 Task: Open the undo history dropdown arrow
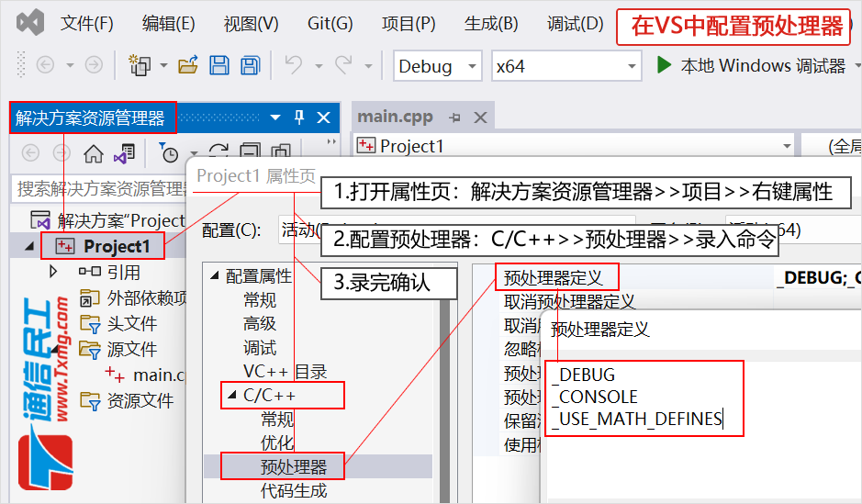(x=319, y=66)
